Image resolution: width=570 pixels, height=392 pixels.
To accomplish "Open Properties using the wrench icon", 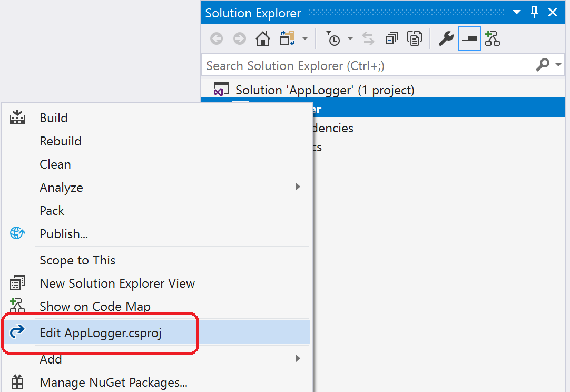I will click(x=446, y=38).
